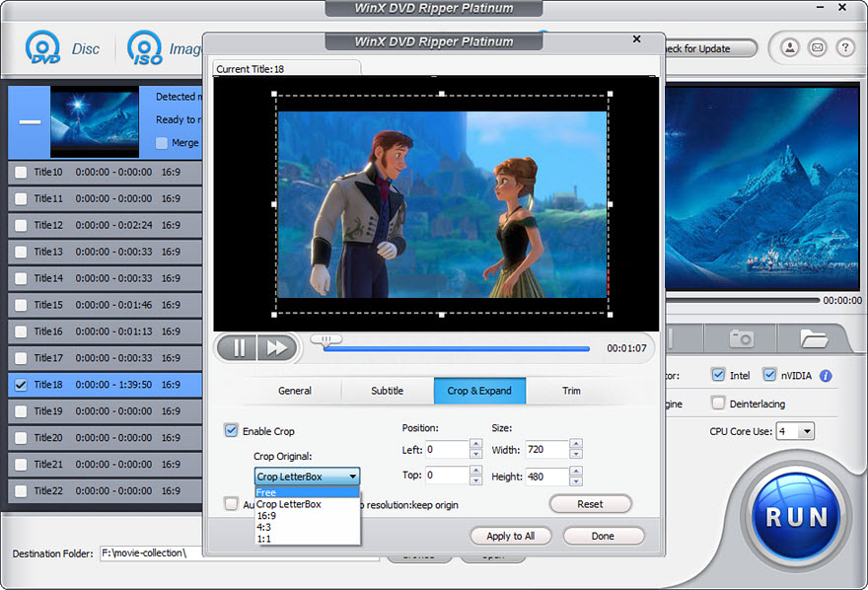
Task: Switch to the Subtitle tab
Action: tap(388, 391)
